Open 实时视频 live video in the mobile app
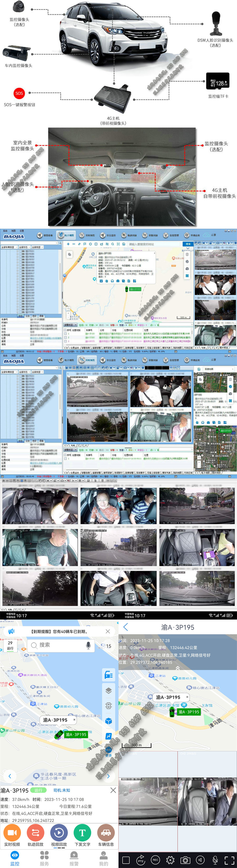Screen dimensions: 237x868 [x=12, y=833]
